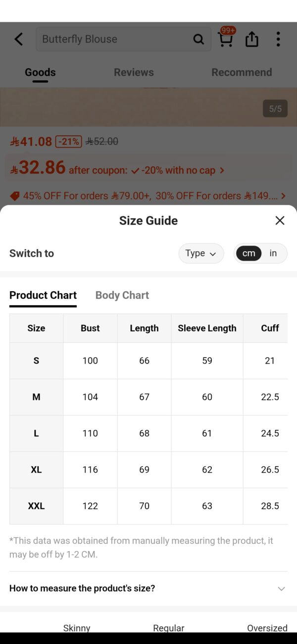Open the shopping cart icon
297x644 pixels.
coord(226,38)
